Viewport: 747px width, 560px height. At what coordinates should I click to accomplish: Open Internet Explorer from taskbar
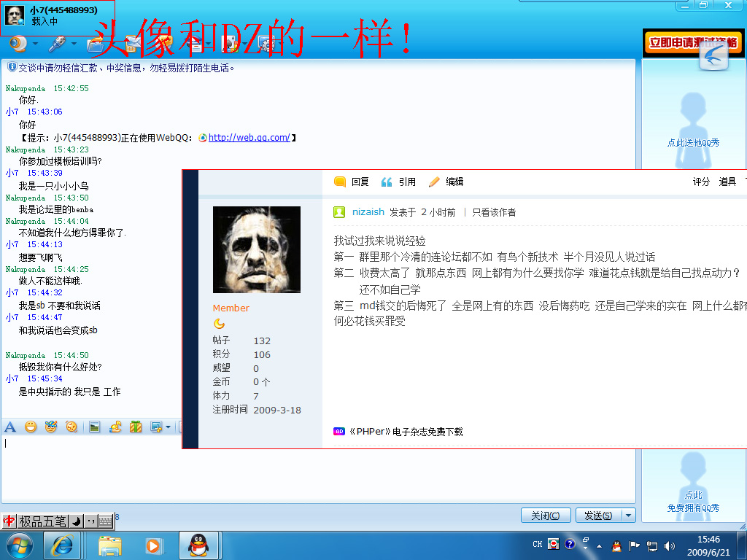point(62,546)
